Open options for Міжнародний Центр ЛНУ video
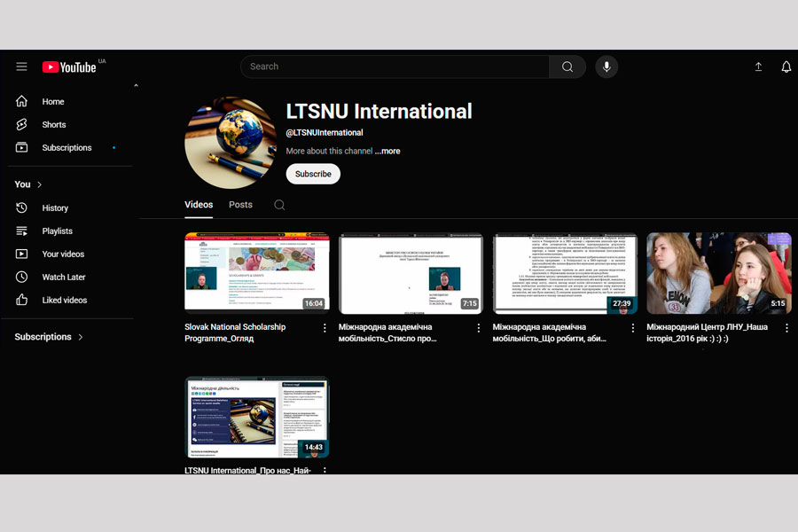The height and width of the screenshot is (532, 798). point(786,328)
